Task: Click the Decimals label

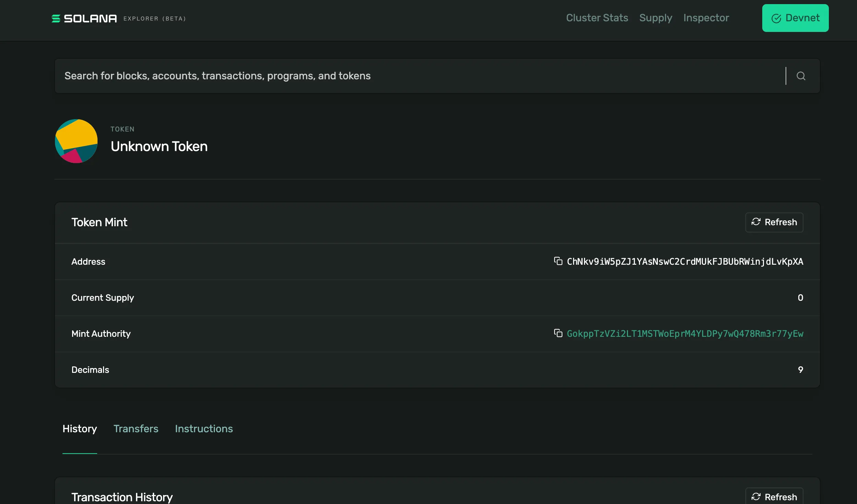Action: pos(90,370)
